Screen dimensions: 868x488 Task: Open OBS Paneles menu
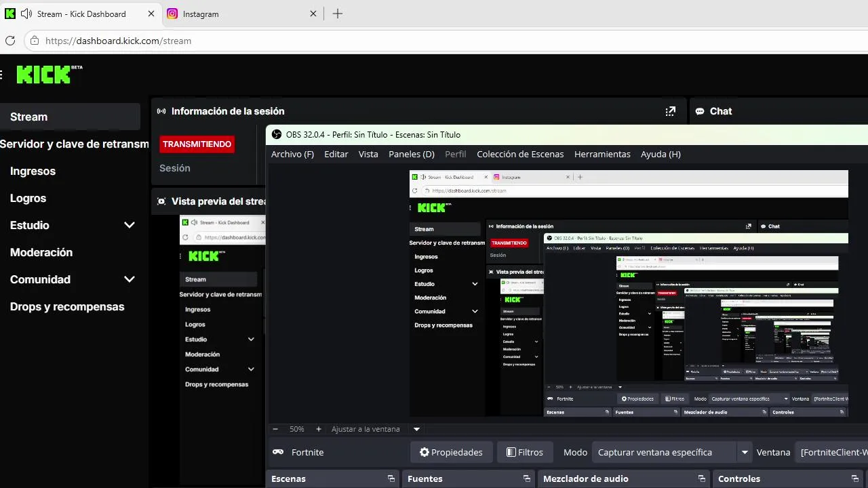tap(412, 154)
